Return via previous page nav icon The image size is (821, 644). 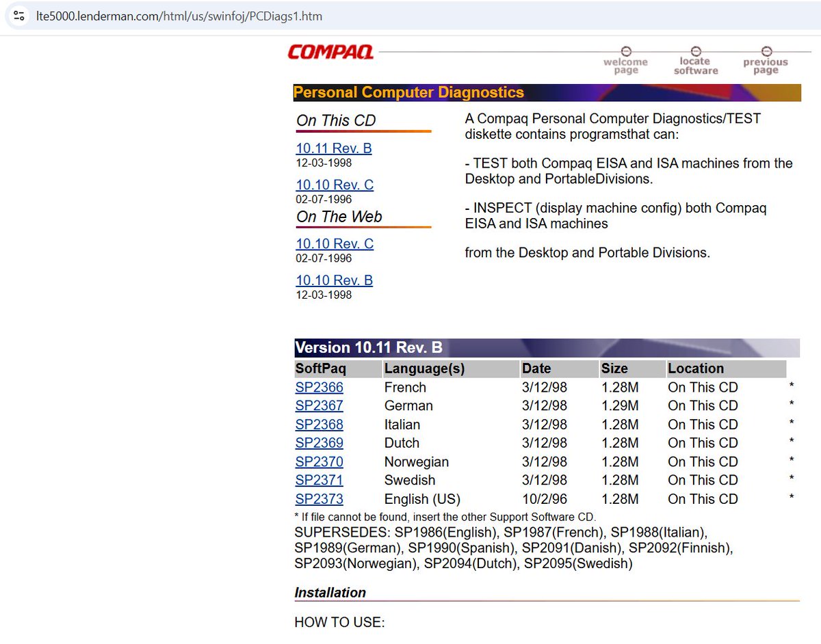(766, 61)
